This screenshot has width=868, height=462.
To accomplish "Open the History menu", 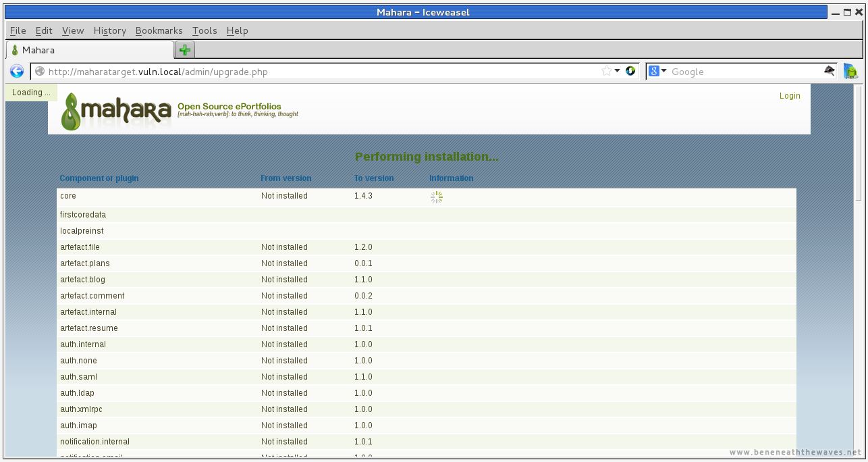I will pyautogui.click(x=110, y=30).
